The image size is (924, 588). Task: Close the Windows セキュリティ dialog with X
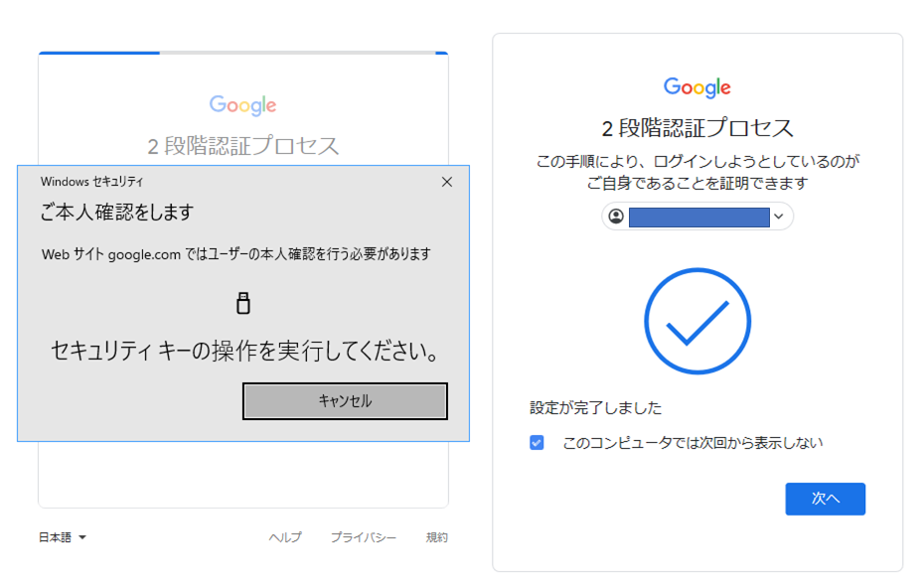[x=447, y=182]
